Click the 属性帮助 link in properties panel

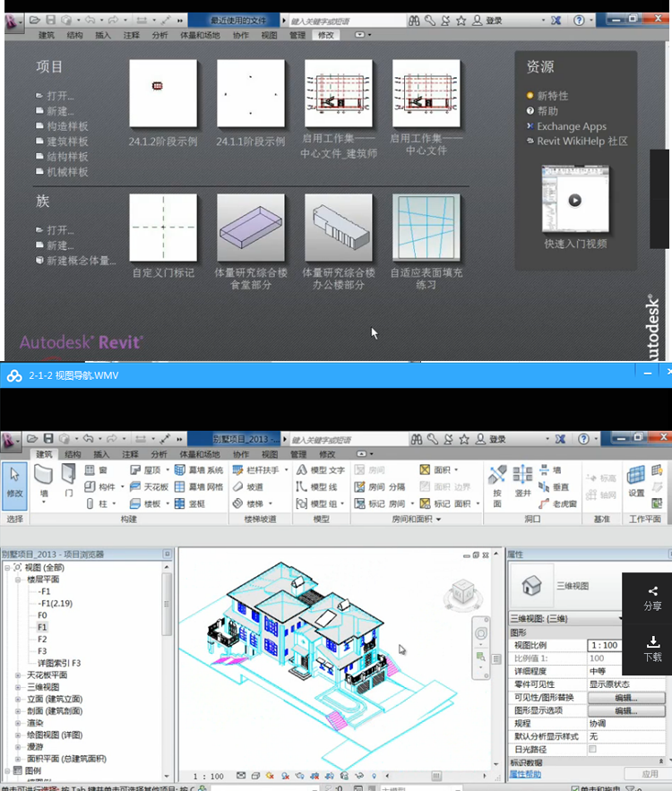point(525,774)
